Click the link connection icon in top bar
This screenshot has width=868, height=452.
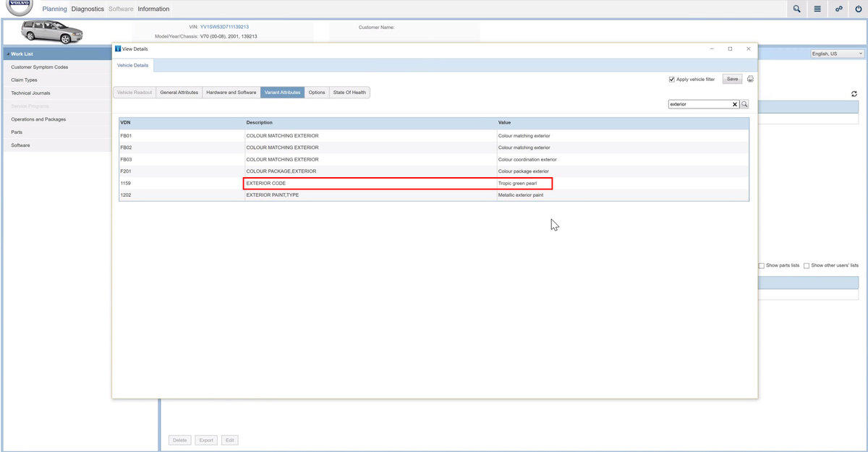point(838,9)
